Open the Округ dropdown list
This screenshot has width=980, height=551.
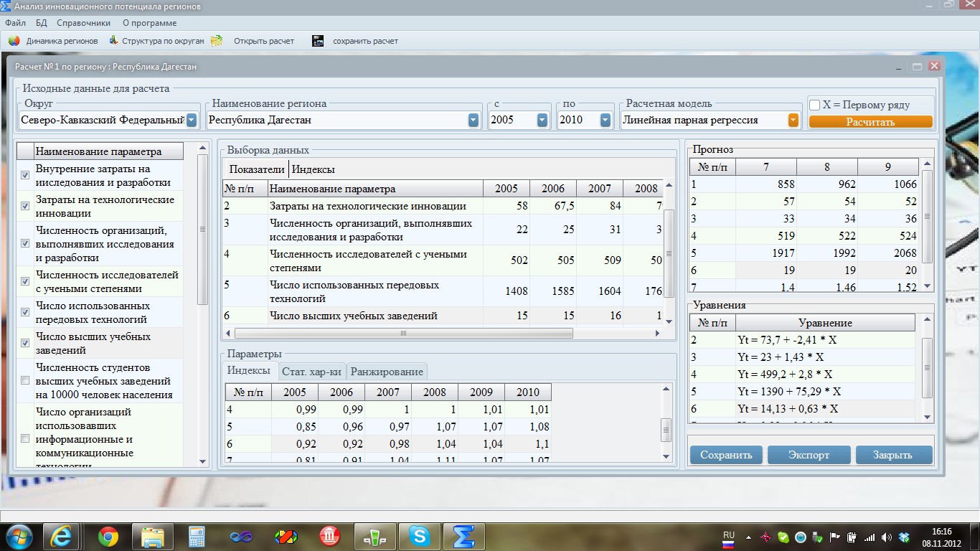pos(191,121)
